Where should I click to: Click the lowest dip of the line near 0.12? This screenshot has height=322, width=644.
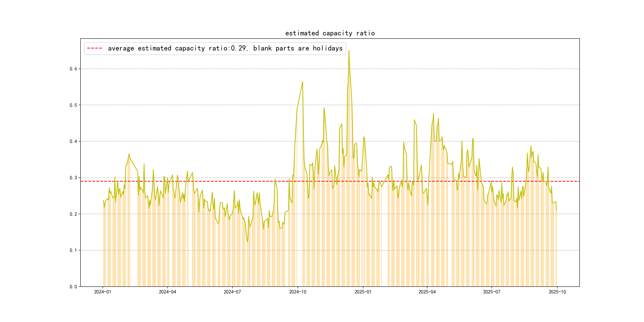click(x=247, y=241)
